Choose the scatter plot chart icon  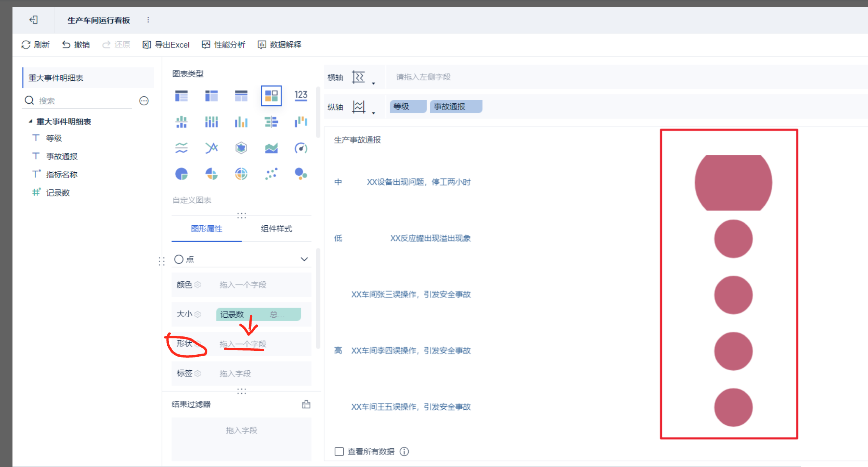click(x=271, y=174)
